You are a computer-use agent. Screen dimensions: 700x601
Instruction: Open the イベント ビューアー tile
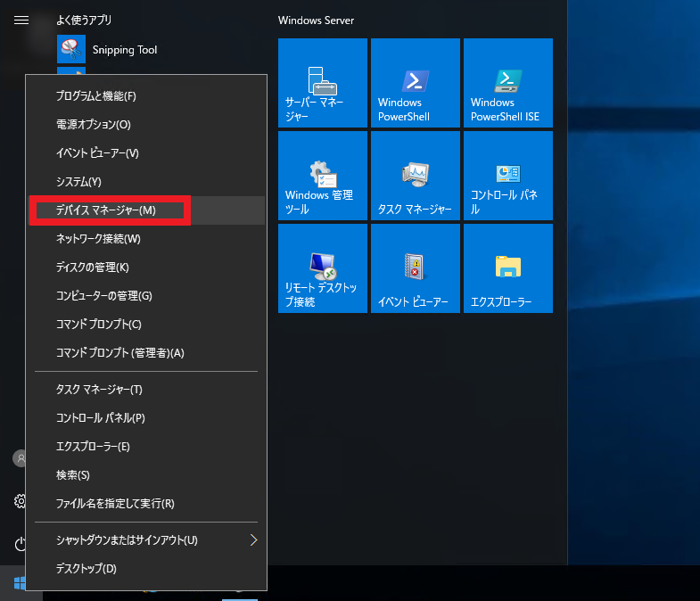[416, 268]
